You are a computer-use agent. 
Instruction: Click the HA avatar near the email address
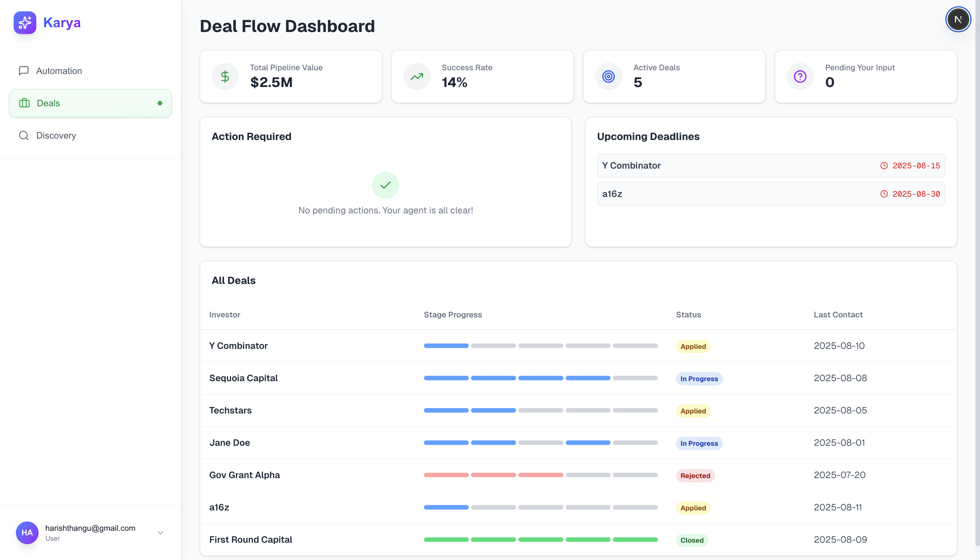pyautogui.click(x=27, y=533)
